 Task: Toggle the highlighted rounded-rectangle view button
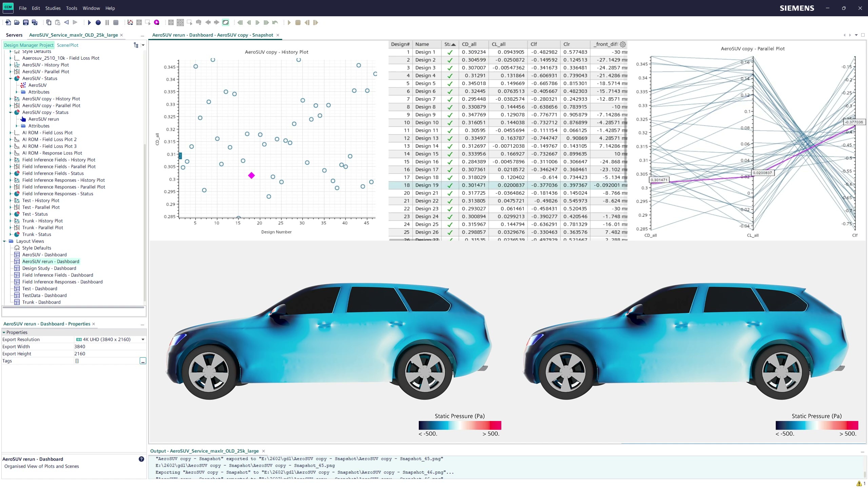coord(225,22)
